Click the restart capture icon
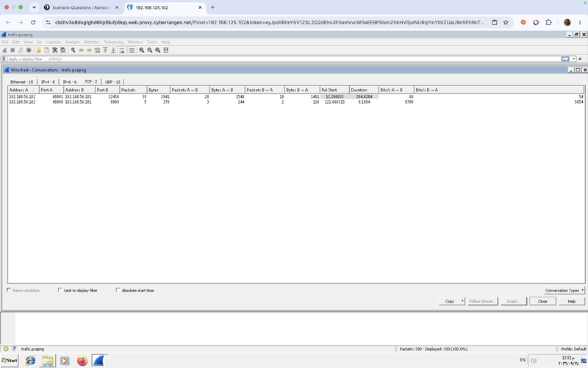The height and width of the screenshot is (368, 588). click(x=21, y=50)
